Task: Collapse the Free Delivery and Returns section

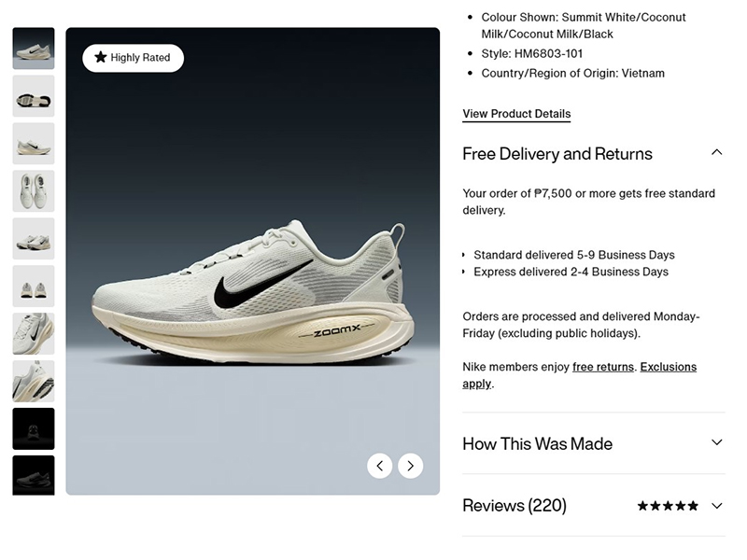Action: (716, 152)
